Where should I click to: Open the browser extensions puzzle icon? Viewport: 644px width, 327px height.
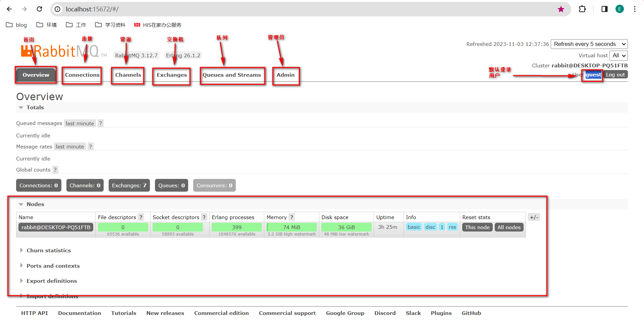point(582,9)
